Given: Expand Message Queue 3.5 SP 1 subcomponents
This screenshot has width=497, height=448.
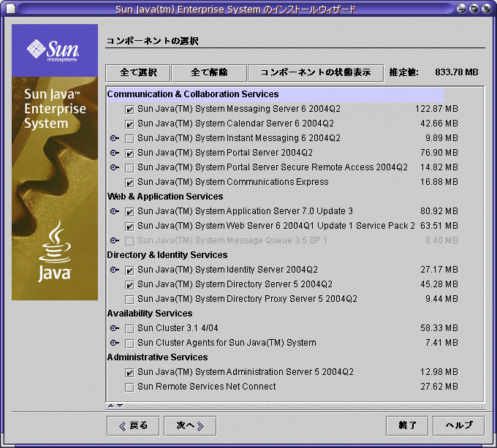Looking at the screenshot, I should coord(115,240).
